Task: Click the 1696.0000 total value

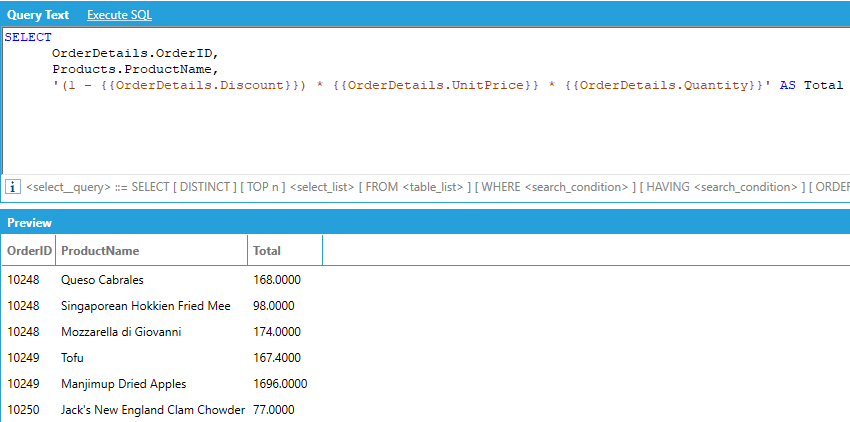Action: tap(281, 384)
